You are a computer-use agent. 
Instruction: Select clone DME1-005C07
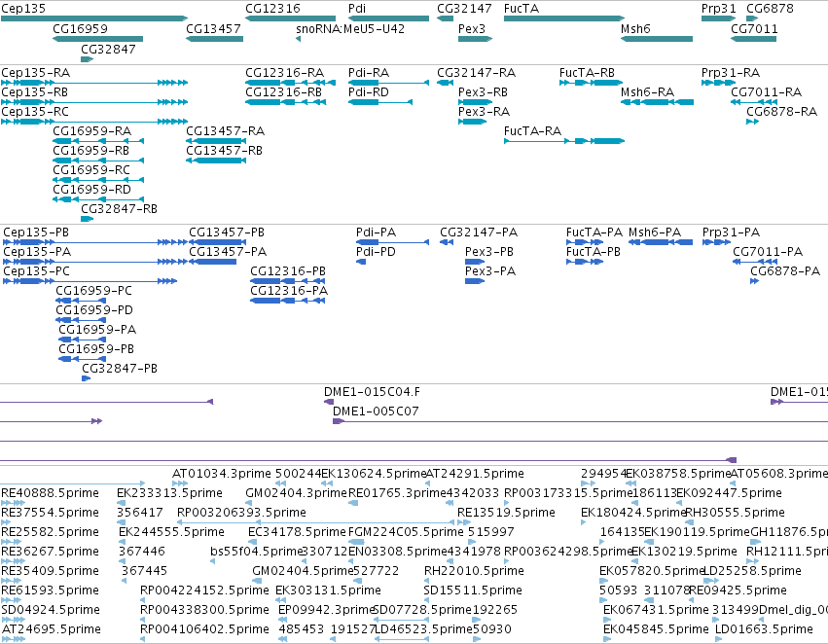[376, 411]
